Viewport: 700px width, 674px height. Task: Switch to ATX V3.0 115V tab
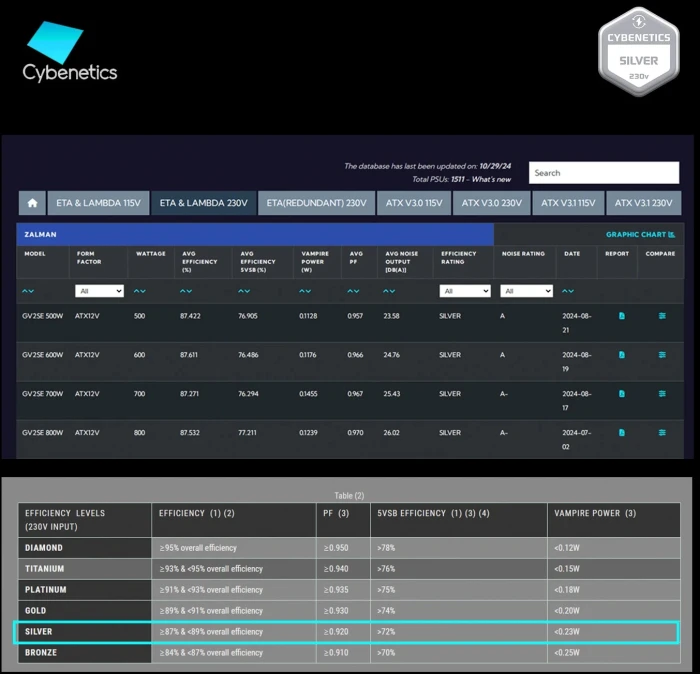pyautogui.click(x=414, y=203)
